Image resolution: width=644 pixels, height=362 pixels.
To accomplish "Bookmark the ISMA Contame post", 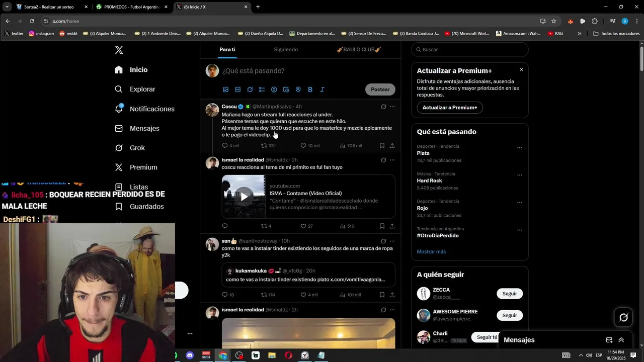I will click(x=382, y=226).
